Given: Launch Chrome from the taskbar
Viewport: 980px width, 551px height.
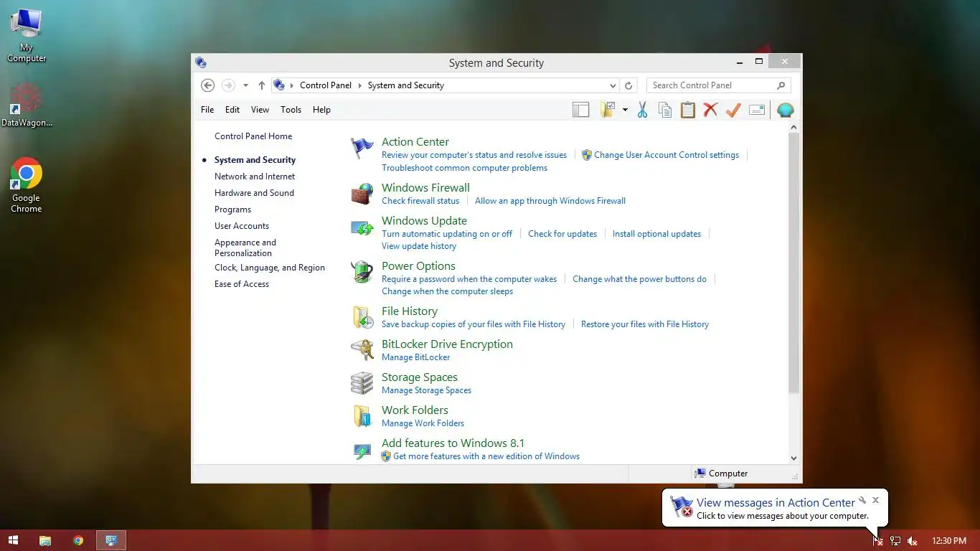Looking at the screenshot, I should point(78,540).
